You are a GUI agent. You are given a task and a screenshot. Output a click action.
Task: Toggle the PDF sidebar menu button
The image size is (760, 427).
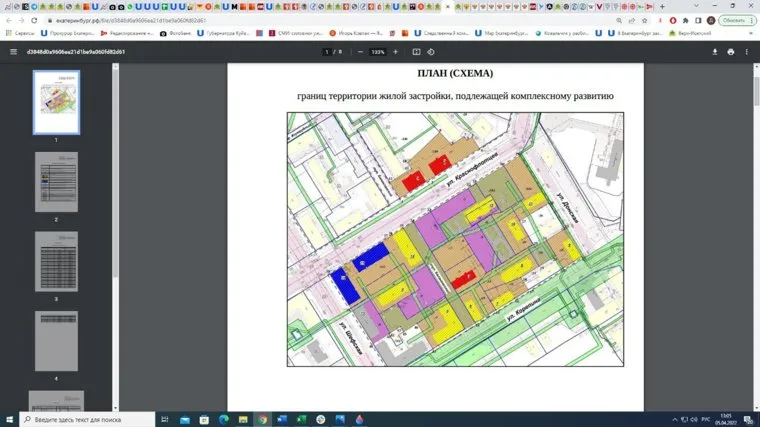pyautogui.click(x=13, y=52)
